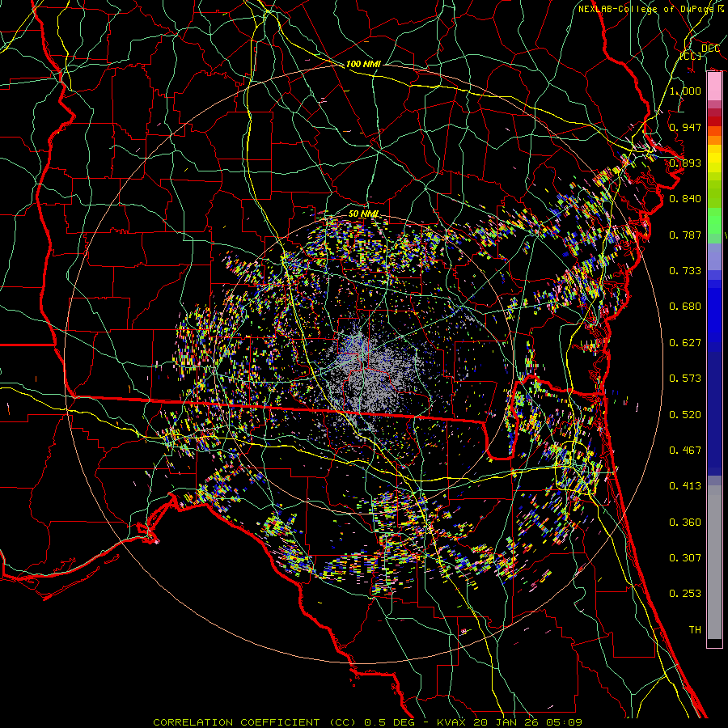This screenshot has width=728, height=728.
Task: Click the black swatch at color bar bottom
Action: pos(714,643)
